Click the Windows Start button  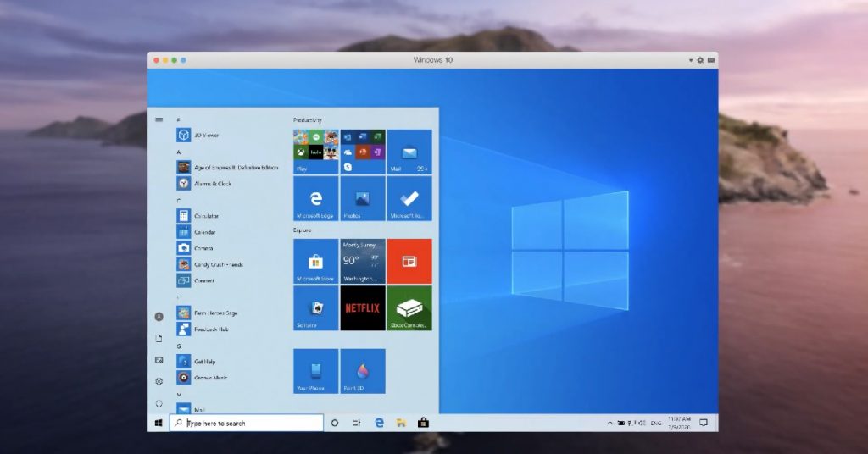159,423
